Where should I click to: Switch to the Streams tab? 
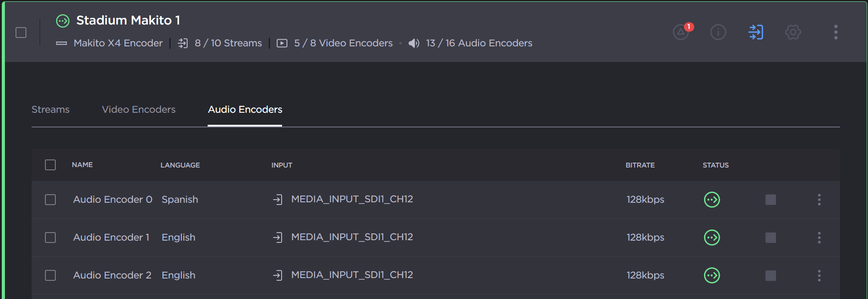pyautogui.click(x=50, y=109)
